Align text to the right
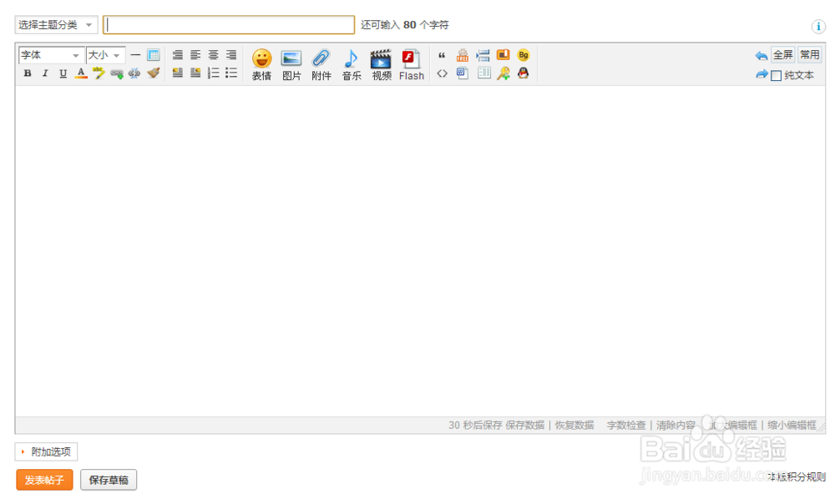Image resolution: width=835 pixels, height=504 pixels. tap(231, 55)
